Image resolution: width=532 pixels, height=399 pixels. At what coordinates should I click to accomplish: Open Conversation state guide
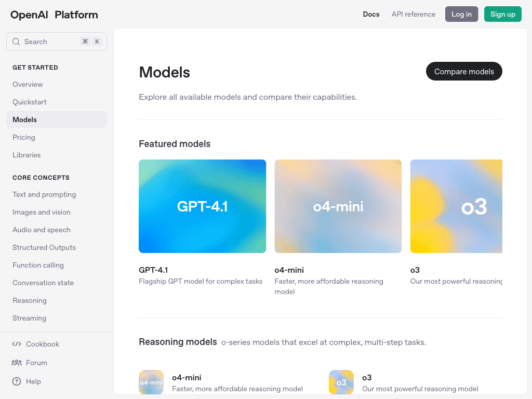57,283
